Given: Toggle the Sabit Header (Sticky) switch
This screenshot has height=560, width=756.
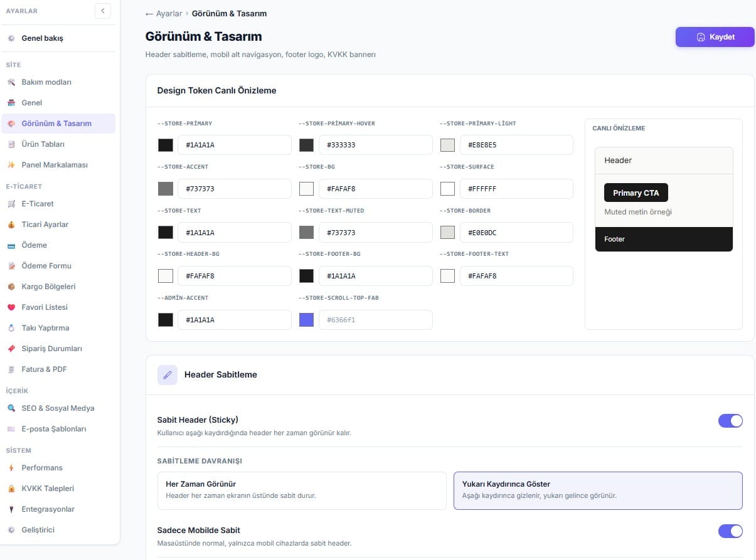Looking at the screenshot, I should click(730, 421).
